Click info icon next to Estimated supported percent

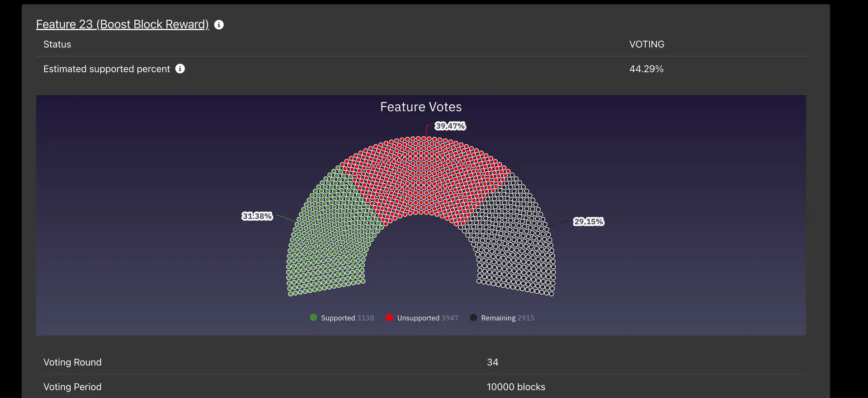(x=180, y=69)
